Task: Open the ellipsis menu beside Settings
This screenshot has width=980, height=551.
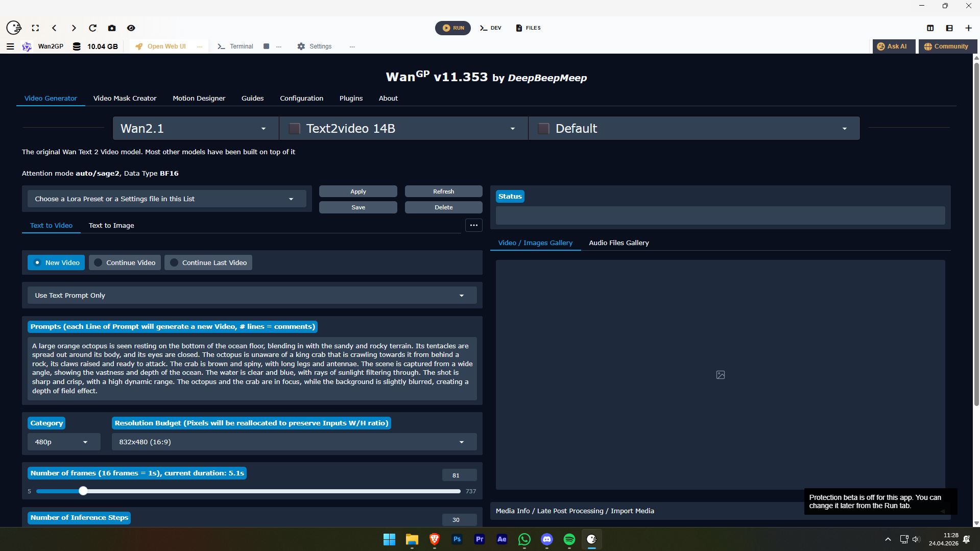Action: click(352, 46)
